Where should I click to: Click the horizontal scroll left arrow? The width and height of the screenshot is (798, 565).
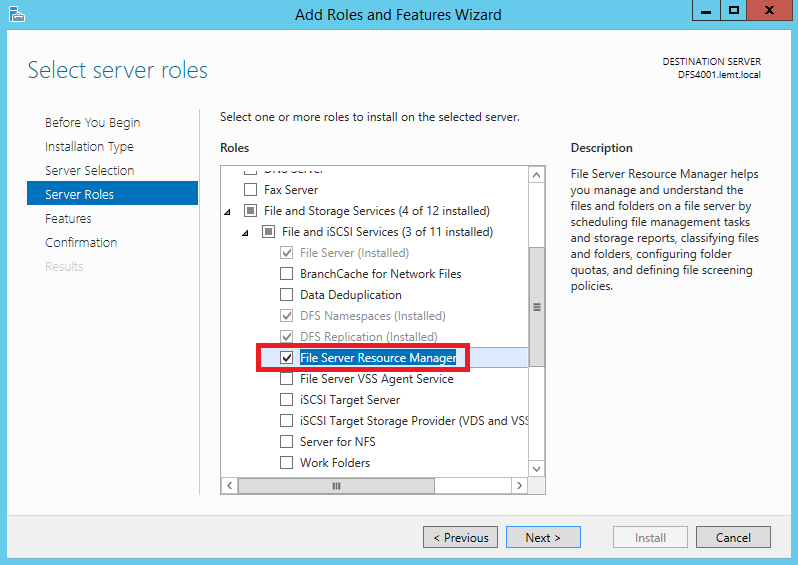[x=230, y=486]
